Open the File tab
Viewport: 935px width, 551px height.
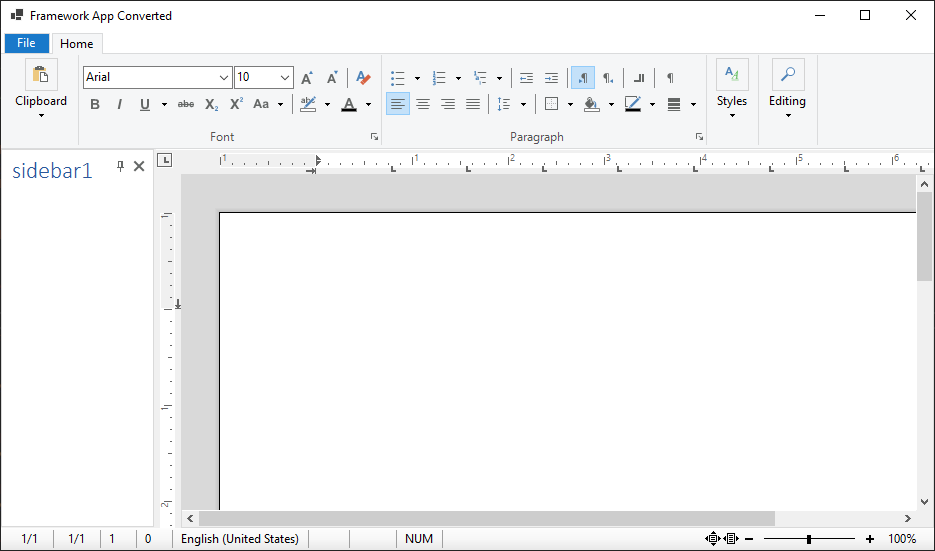tap(26, 43)
